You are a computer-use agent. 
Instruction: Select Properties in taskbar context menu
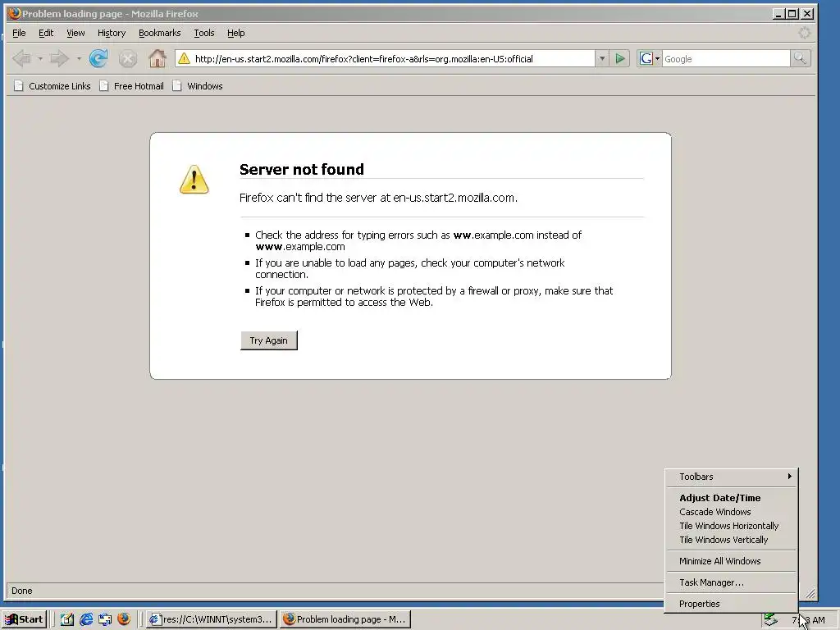tap(731, 604)
